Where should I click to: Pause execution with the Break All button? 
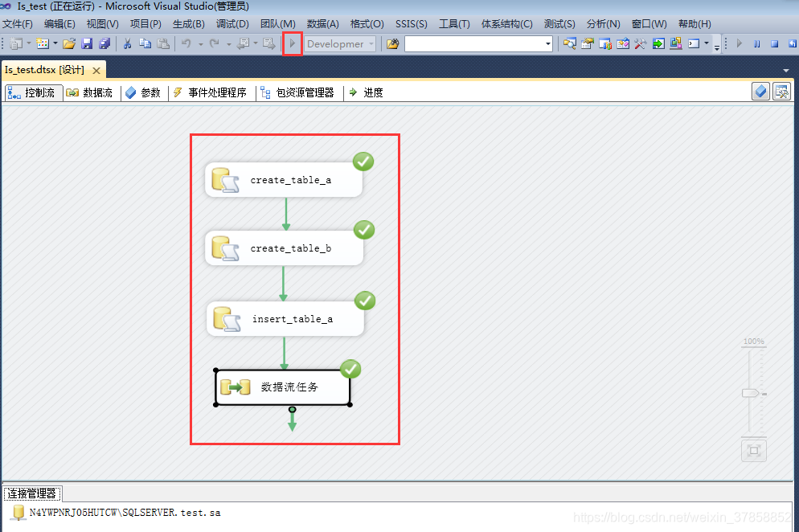pos(757,44)
